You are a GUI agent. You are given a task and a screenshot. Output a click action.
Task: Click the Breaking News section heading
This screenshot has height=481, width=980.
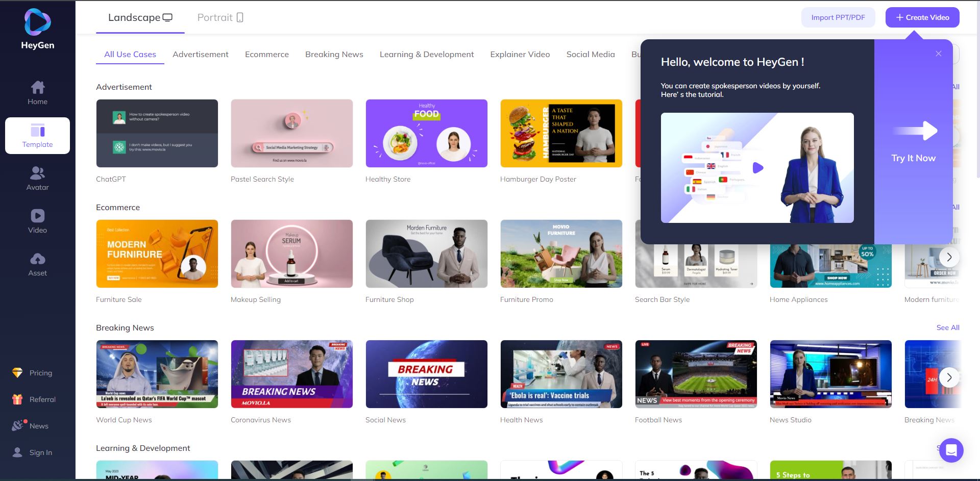pyautogui.click(x=125, y=327)
